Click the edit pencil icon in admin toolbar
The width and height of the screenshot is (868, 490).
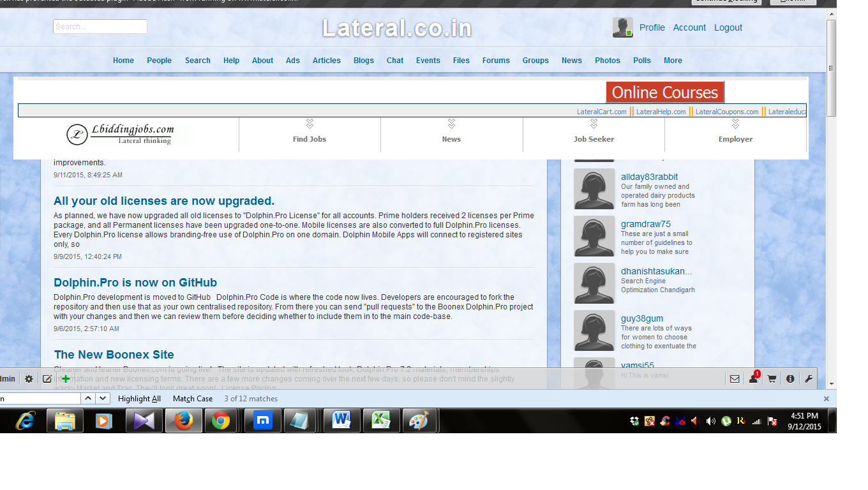[47, 379]
